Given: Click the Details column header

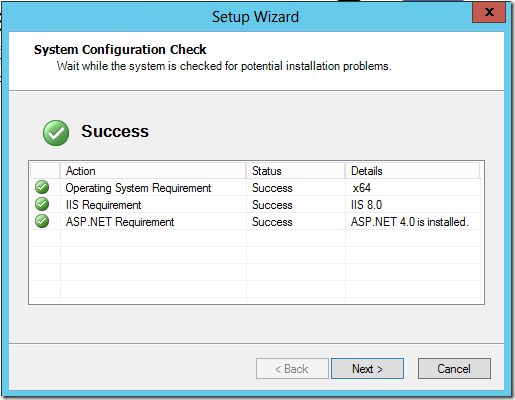Looking at the screenshot, I should [412, 171].
